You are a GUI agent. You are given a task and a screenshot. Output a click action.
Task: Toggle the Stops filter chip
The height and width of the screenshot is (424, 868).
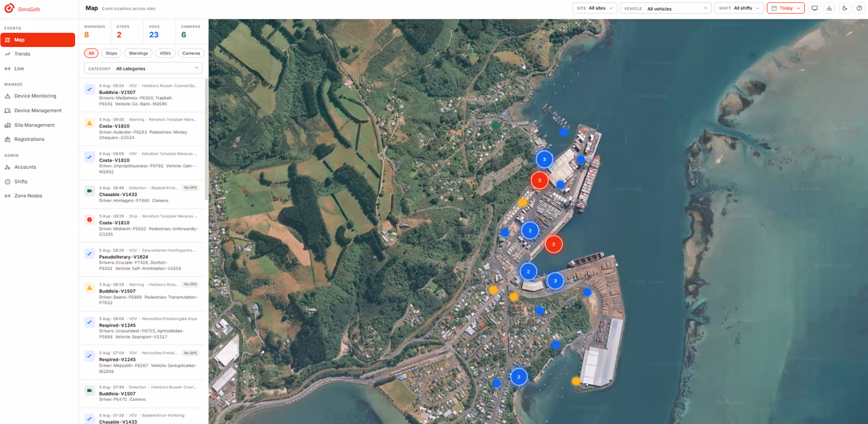pyautogui.click(x=111, y=53)
